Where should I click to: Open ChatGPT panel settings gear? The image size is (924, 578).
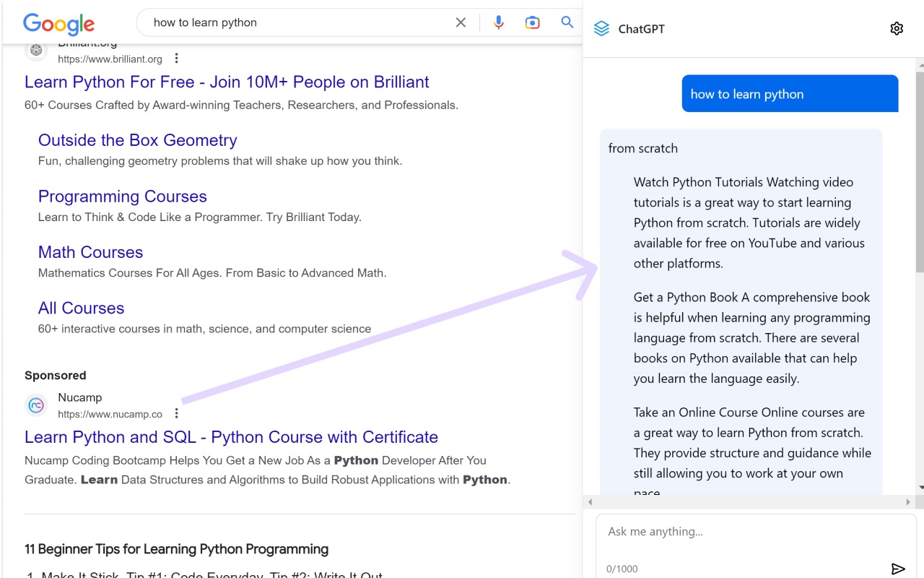[x=897, y=28]
